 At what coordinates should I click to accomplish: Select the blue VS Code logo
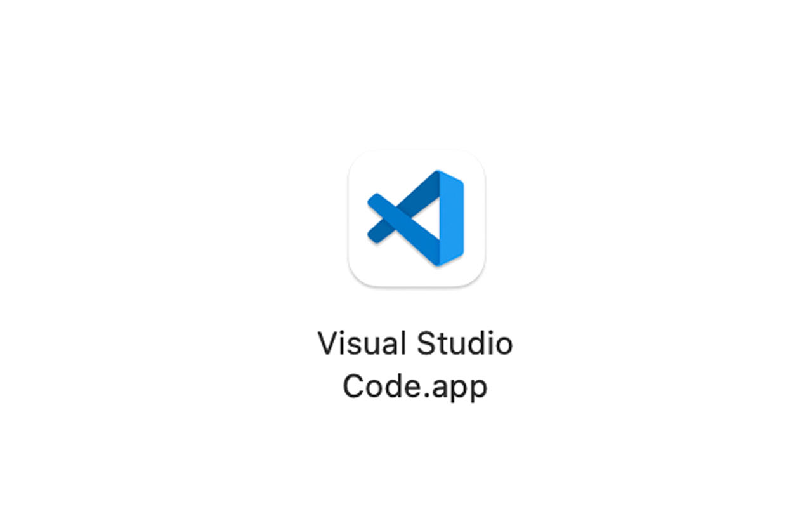(416, 218)
